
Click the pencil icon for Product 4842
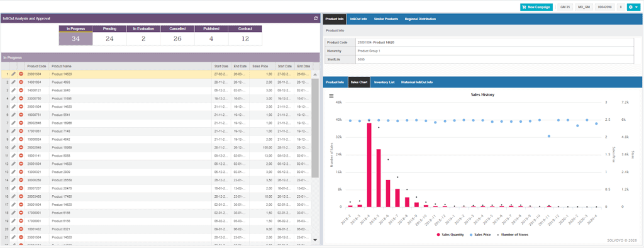[x=14, y=139]
